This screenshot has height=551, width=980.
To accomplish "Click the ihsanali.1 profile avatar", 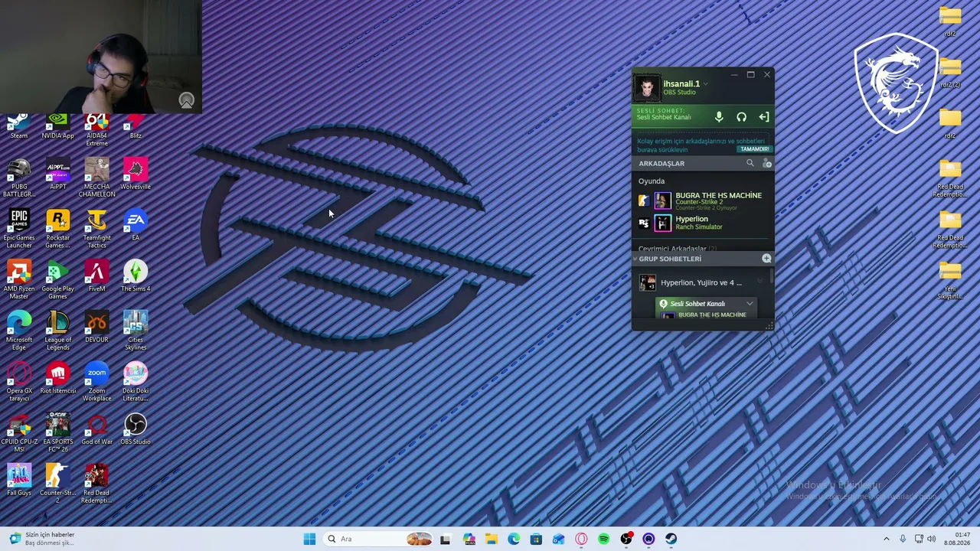I will (x=647, y=88).
